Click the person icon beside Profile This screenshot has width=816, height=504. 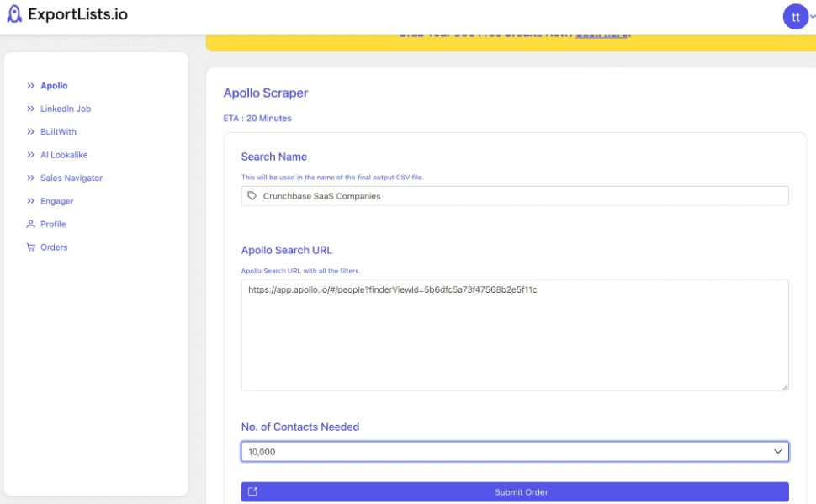pos(30,224)
